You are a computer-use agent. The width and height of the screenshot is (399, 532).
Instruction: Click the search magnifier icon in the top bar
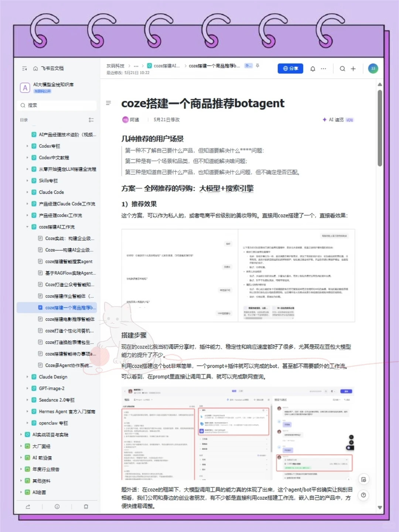[x=342, y=69]
